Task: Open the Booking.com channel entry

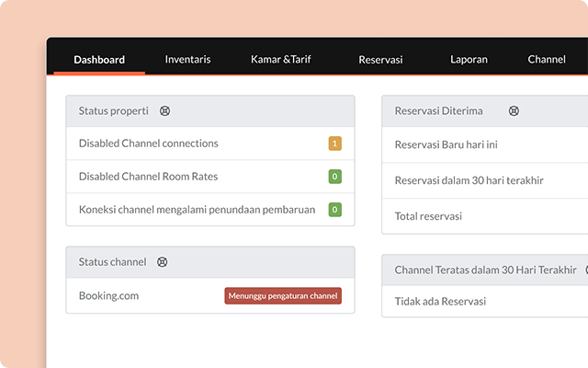Action: click(108, 296)
